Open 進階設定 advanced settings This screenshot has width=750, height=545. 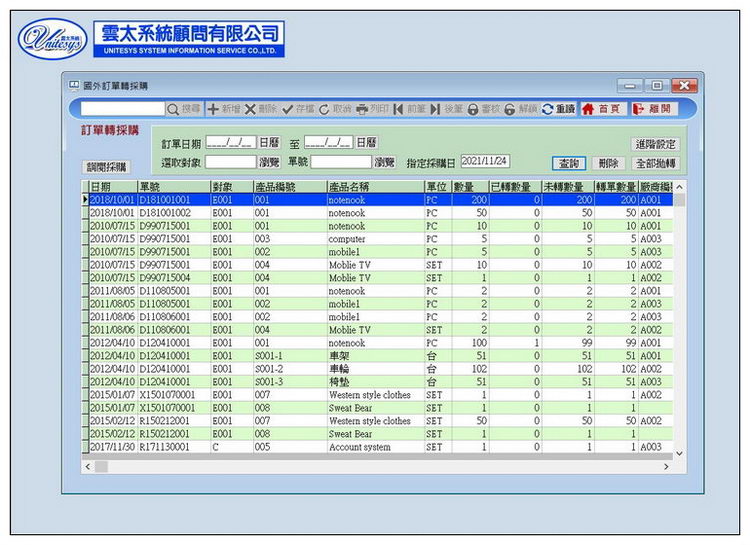point(655,144)
